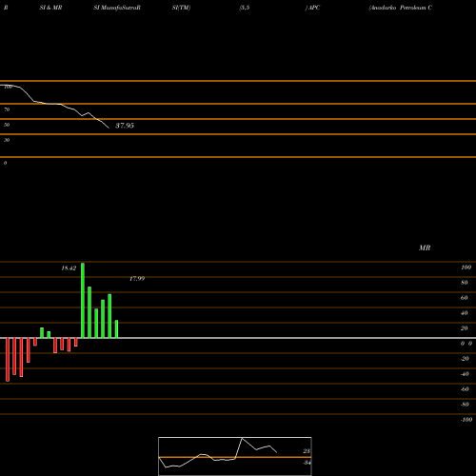Open the mini line chart thumbnail at bottom
The image size is (476, 476).
(x=235, y=456)
